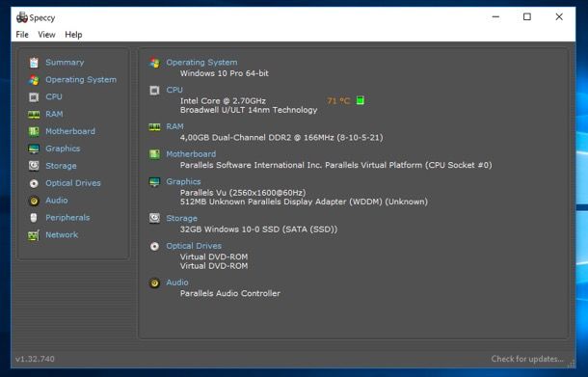Click Parallels Audio Controller text

pyautogui.click(x=230, y=294)
